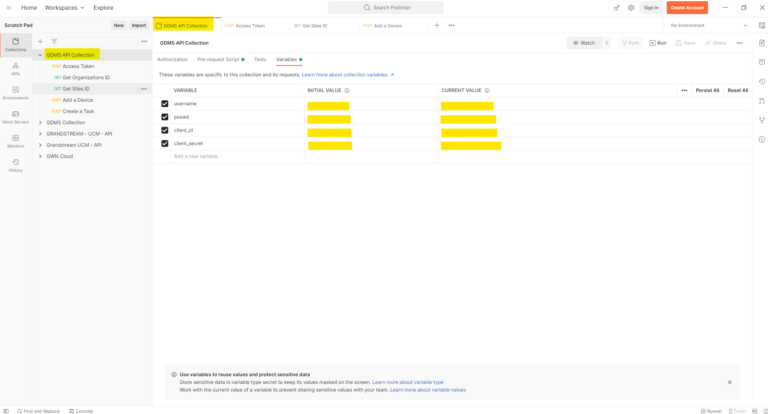This screenshot has height=414, width=768.
Task: Open the Workspaces dropdown
Action: [65, 8]
